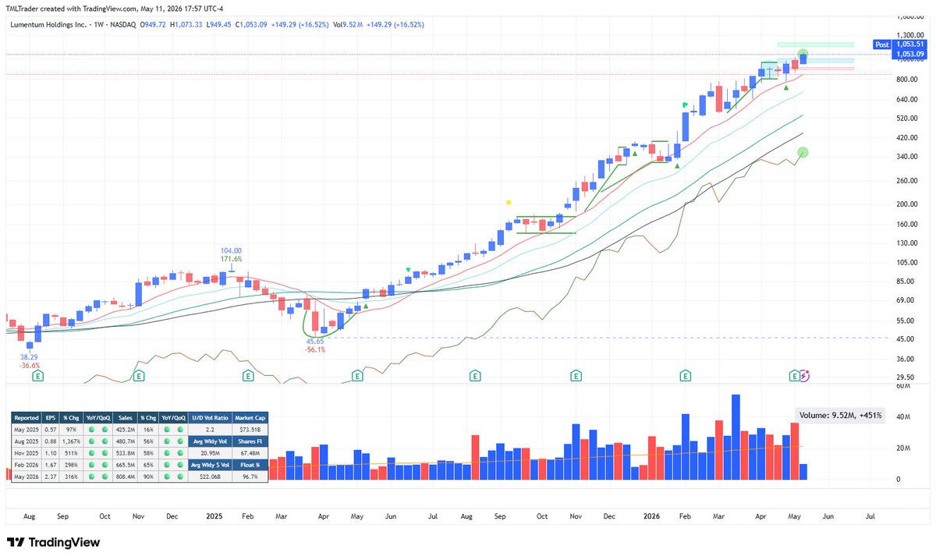Click the 808.4M sales cell
This screenshot has width=936, height=560.
click(x=126, y=475)
